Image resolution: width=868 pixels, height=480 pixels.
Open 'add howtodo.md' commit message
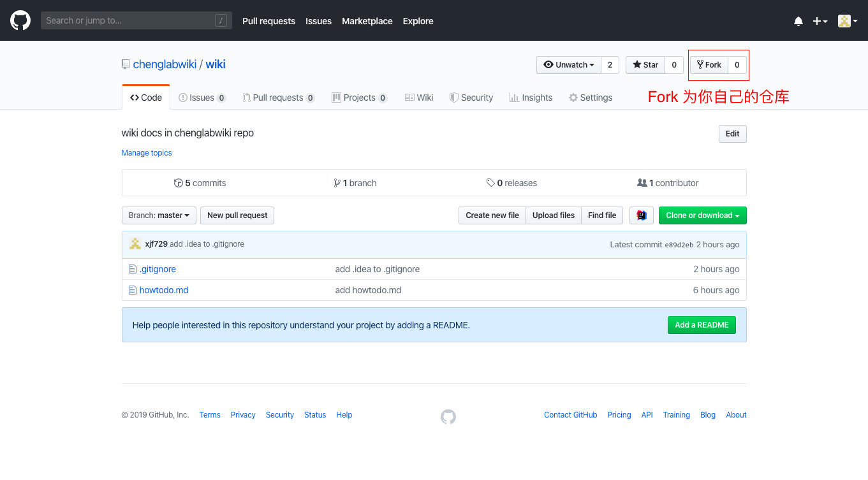pos(368,290)
